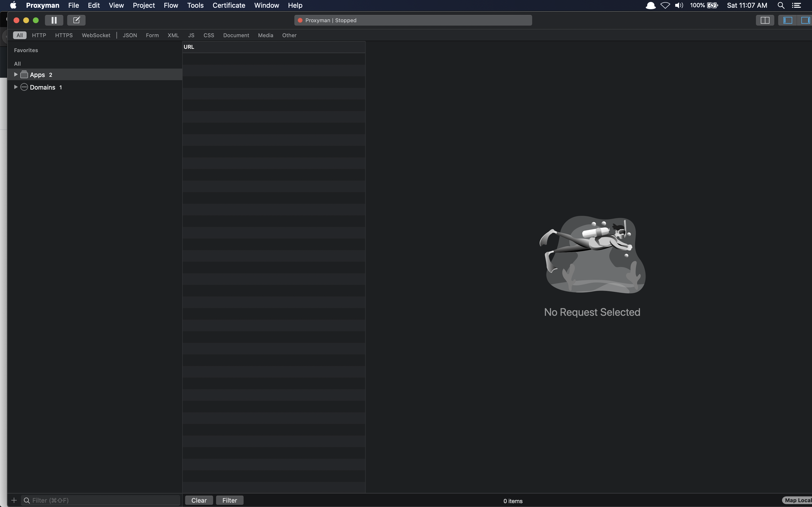Click the sidebar Filter search field

(104, 500)
